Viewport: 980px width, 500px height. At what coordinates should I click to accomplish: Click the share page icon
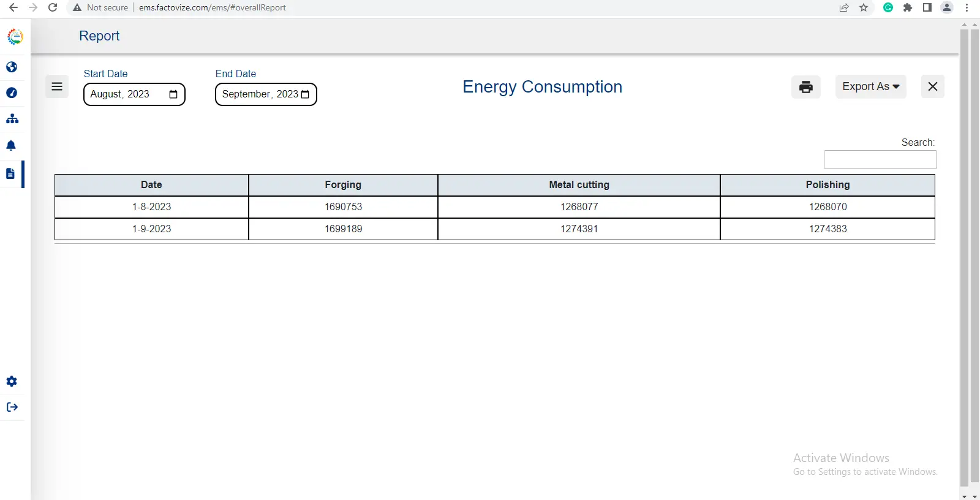point(844,7)
